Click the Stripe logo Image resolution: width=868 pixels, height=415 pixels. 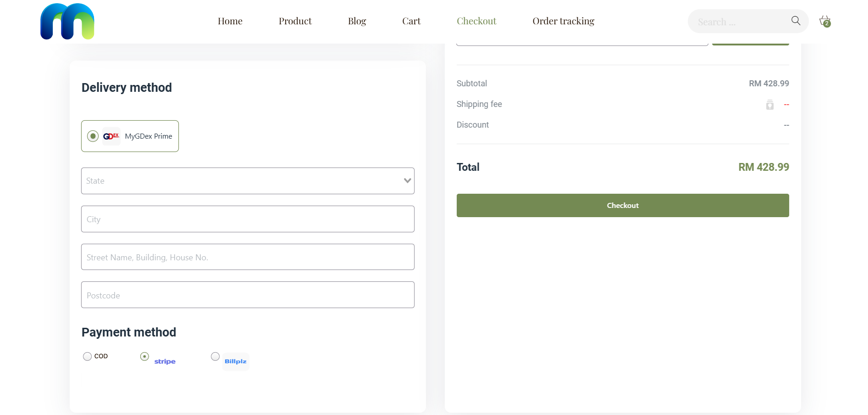click(165, 362)
